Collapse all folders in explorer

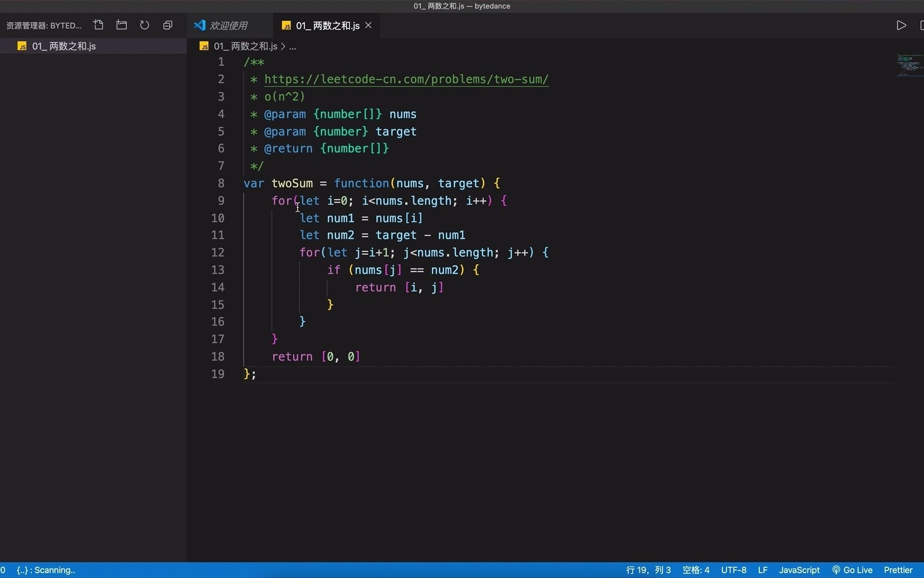pos(167,25)
